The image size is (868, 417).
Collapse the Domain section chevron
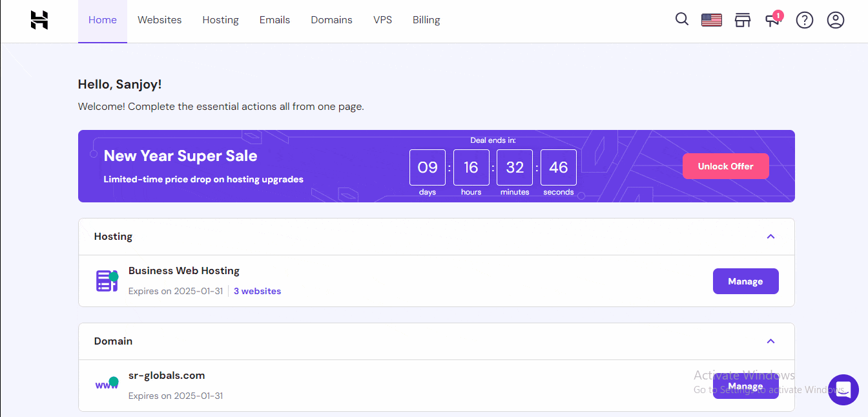[x=770, y=341]
